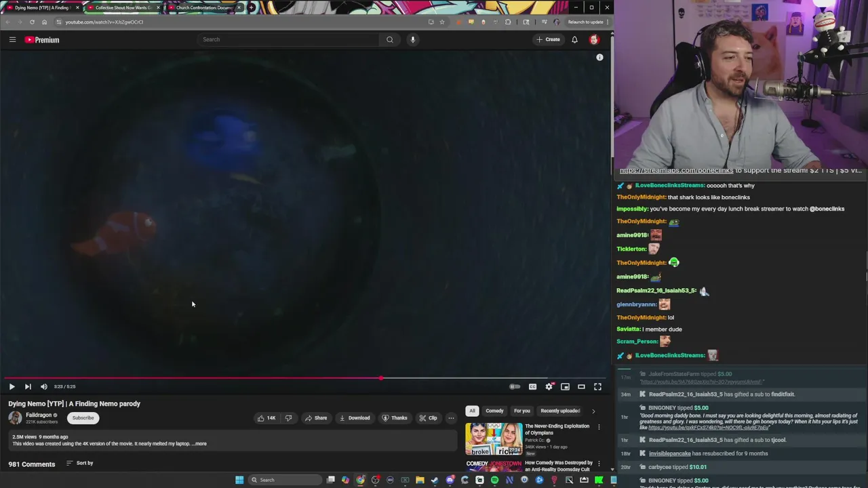Open a new browser tab
This screenshot has height=488, width=868.
click(252, 7)
